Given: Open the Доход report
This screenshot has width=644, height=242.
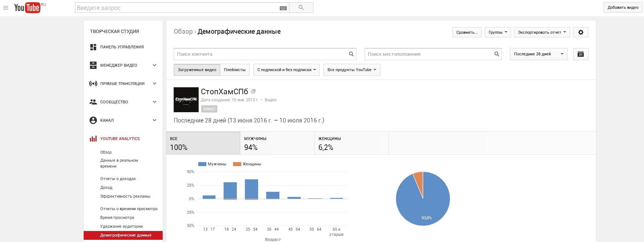Looking at the screenshot, I should [x=106, y=187].
